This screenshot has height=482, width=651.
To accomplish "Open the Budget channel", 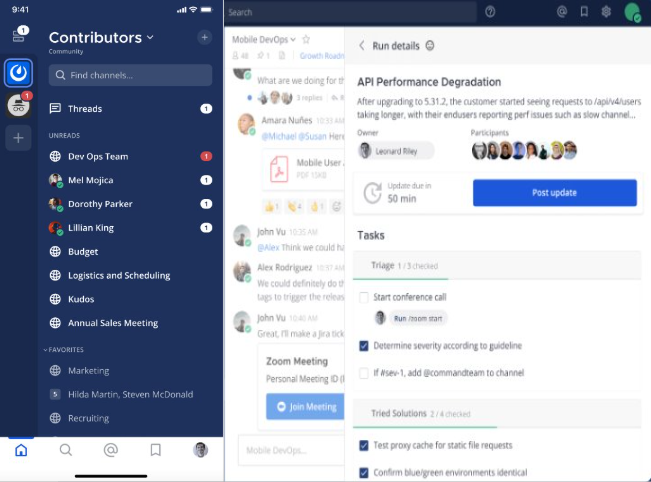I will [130, 252].
